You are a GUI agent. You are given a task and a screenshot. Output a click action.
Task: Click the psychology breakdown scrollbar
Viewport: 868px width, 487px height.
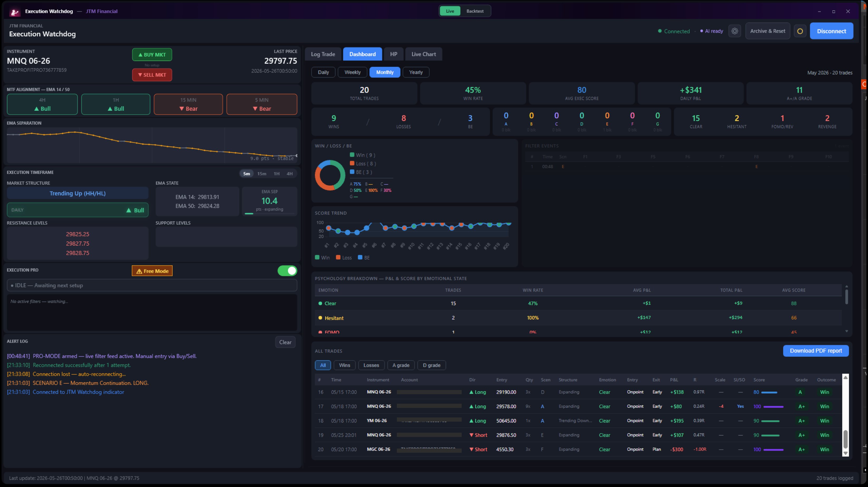(x=846, y=296)
